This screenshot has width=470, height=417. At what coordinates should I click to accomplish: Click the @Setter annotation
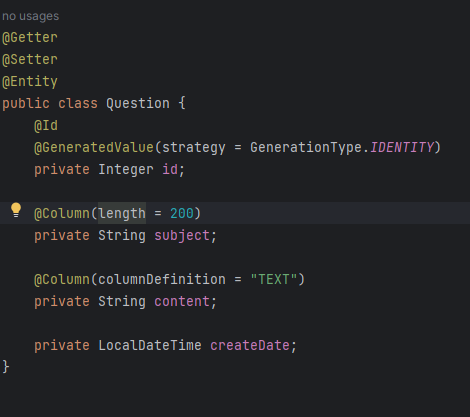coord(30,59)
